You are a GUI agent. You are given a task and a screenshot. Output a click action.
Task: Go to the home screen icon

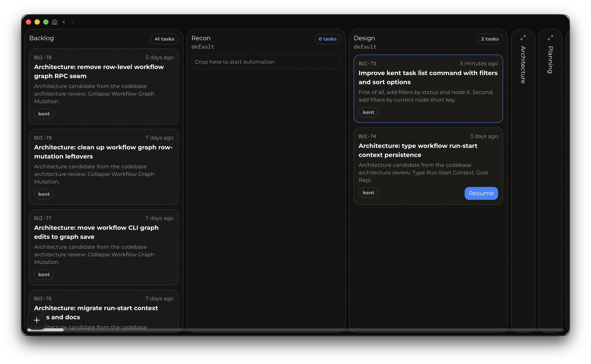coord(55,22)
